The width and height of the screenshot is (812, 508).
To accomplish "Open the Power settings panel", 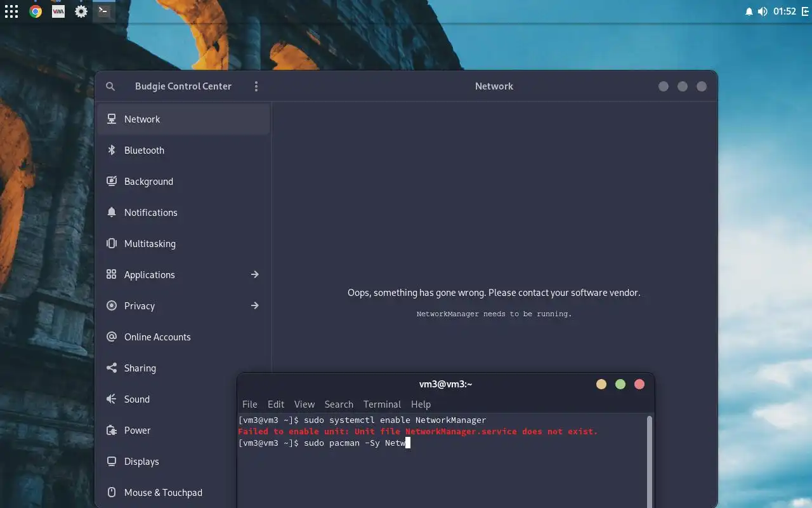I will tap(167, 431).
